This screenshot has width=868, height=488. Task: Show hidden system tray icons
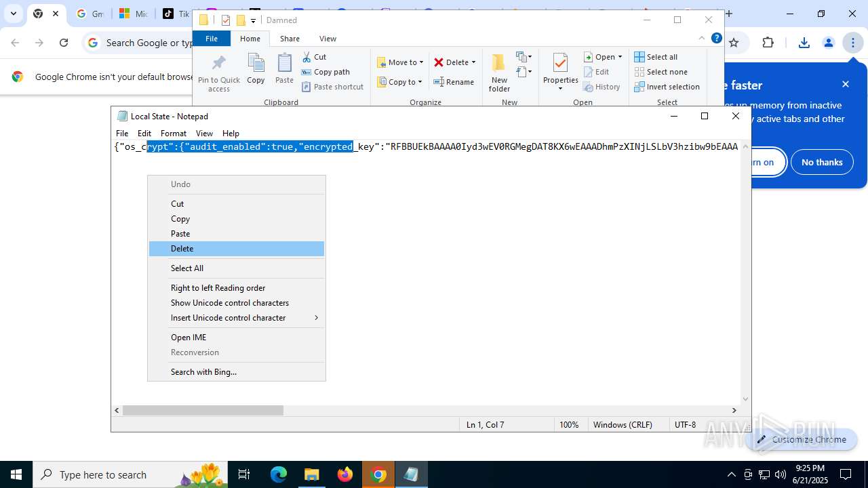point(731,474)
